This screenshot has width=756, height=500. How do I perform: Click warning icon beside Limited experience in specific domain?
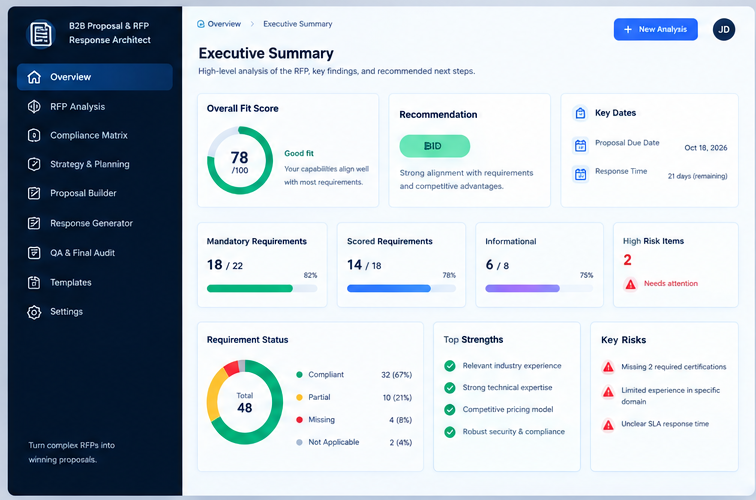click(608, 392)
